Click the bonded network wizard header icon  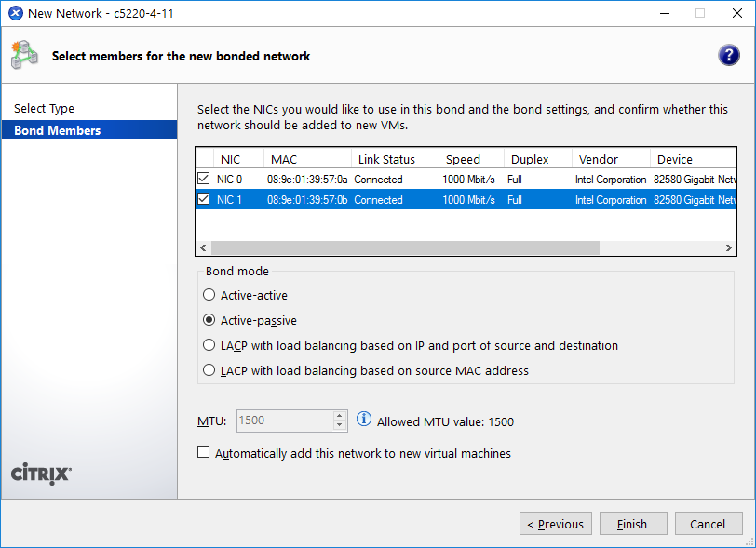(x=25, y=56)
